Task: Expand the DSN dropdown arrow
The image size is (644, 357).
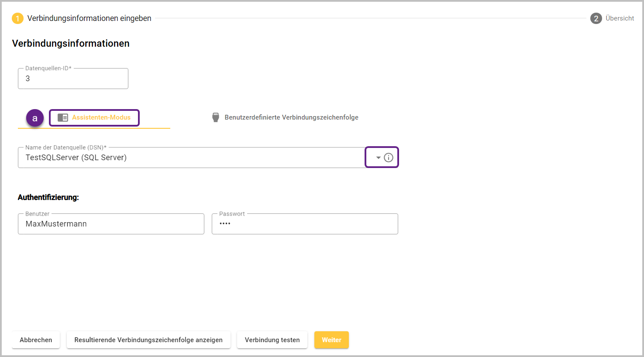Action: [x=378, y=158]
